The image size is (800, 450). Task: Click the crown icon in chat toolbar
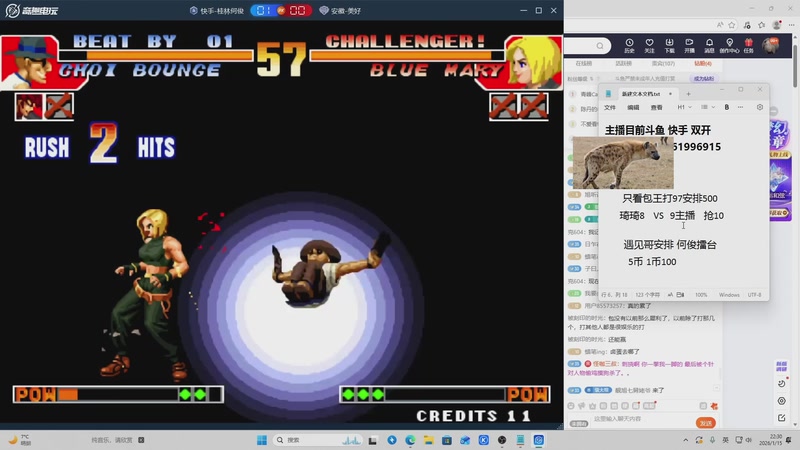[592, 406]
